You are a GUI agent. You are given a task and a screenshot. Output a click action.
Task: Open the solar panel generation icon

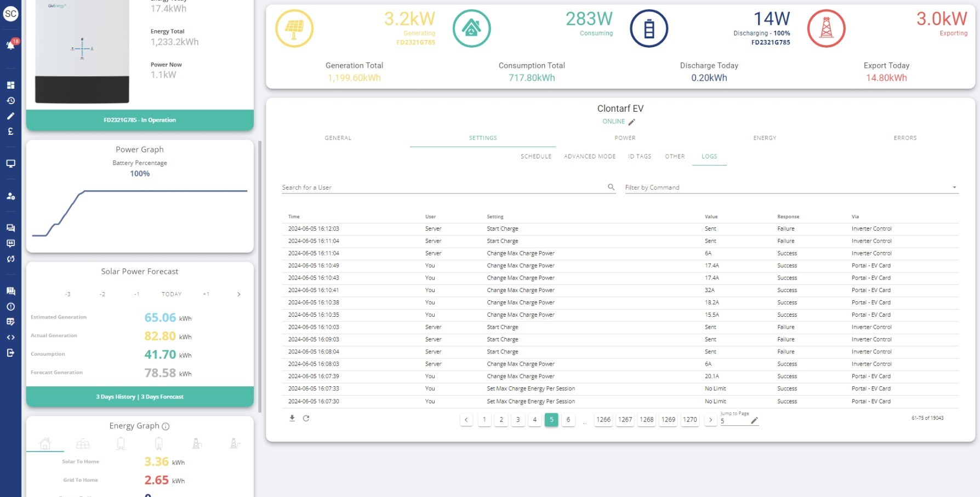coord(294,28)
